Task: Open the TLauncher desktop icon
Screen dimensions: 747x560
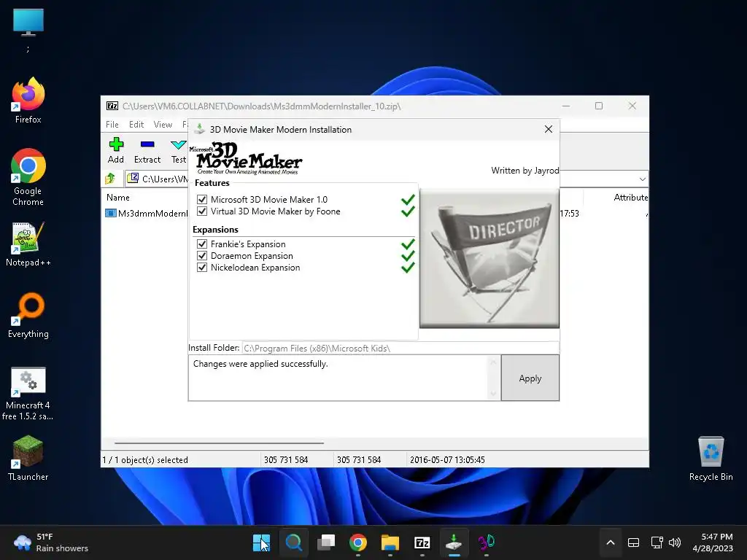Action: click(28, 458)
